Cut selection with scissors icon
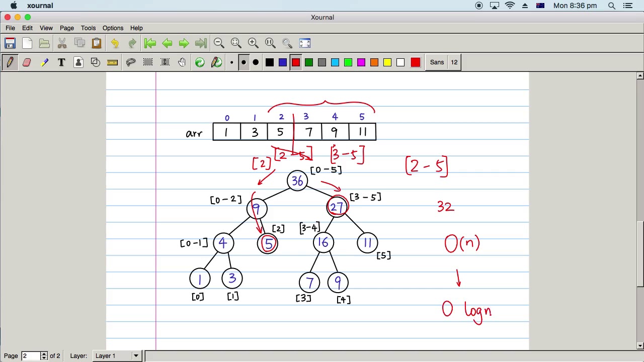The width and height of the screenshot is (644, 362). 62,43
